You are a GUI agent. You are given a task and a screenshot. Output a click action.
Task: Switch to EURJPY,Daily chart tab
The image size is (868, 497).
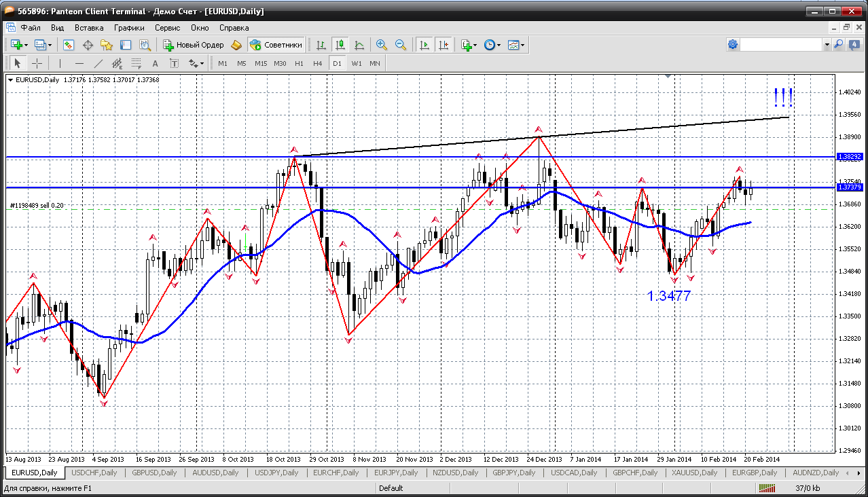tap(396, 473)
